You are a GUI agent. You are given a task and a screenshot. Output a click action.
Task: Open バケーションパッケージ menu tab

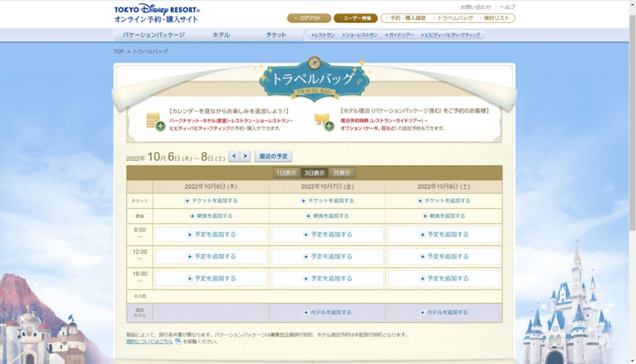pos(154,35)
